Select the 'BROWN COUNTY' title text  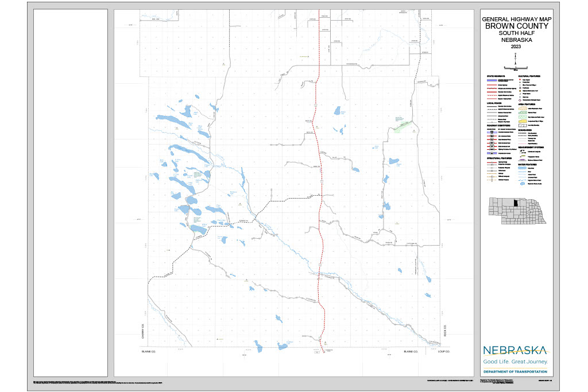[x=516, y=26]
